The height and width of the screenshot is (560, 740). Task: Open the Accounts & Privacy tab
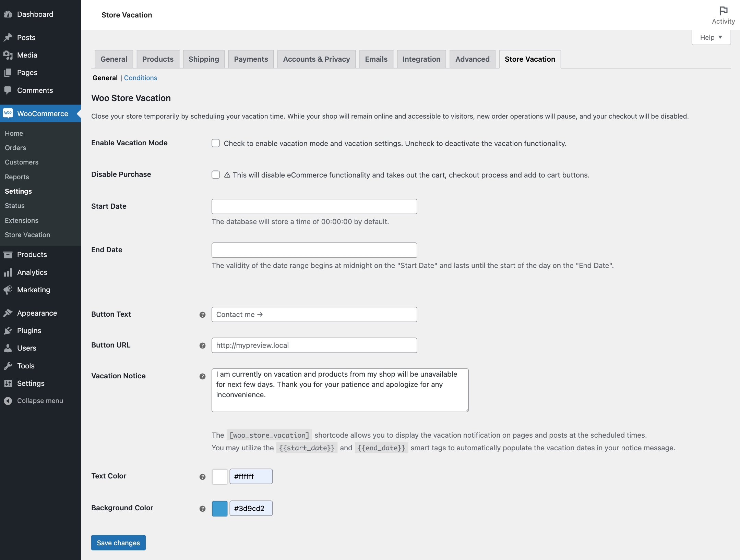click(x=316, y=59)
